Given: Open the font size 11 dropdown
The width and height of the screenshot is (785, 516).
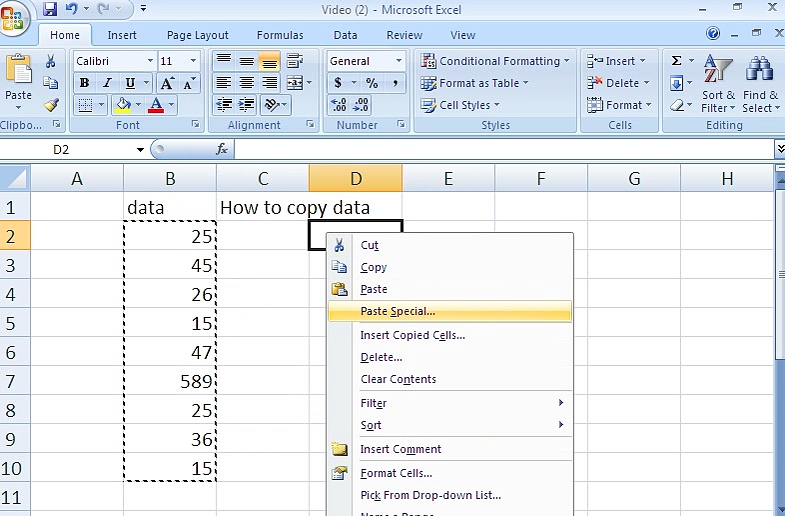Looking at the screenshot, I should [x=193, y=61].
